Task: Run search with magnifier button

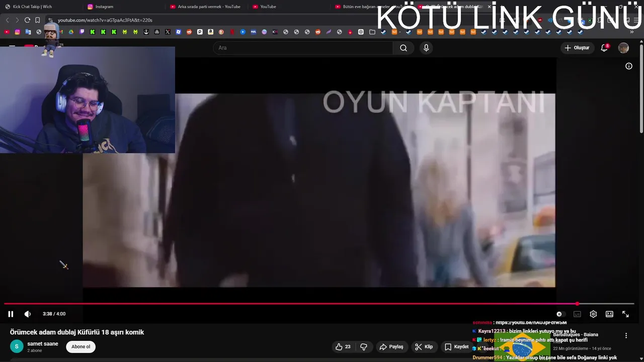Action: pos(403,48)
